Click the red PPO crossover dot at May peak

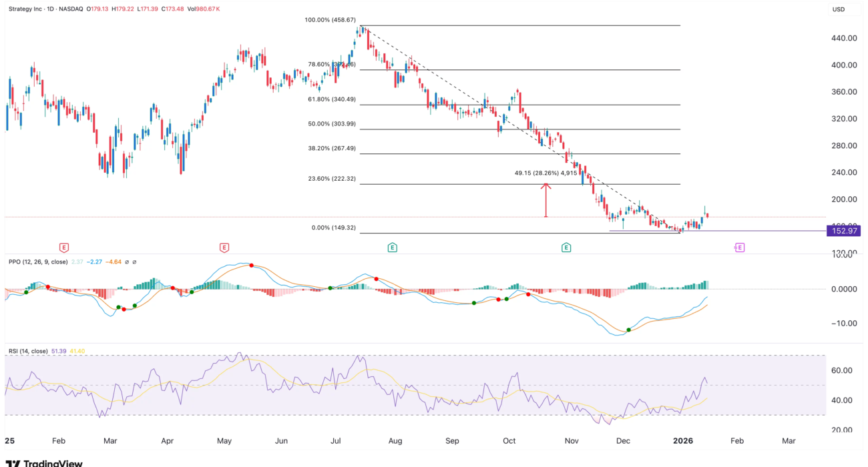click(251, 266)
